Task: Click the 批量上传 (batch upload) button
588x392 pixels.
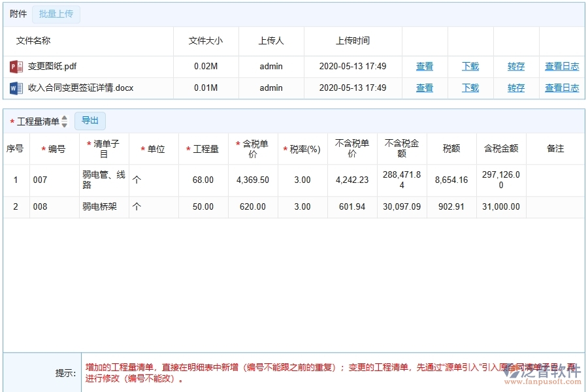Action: [56, 14]
